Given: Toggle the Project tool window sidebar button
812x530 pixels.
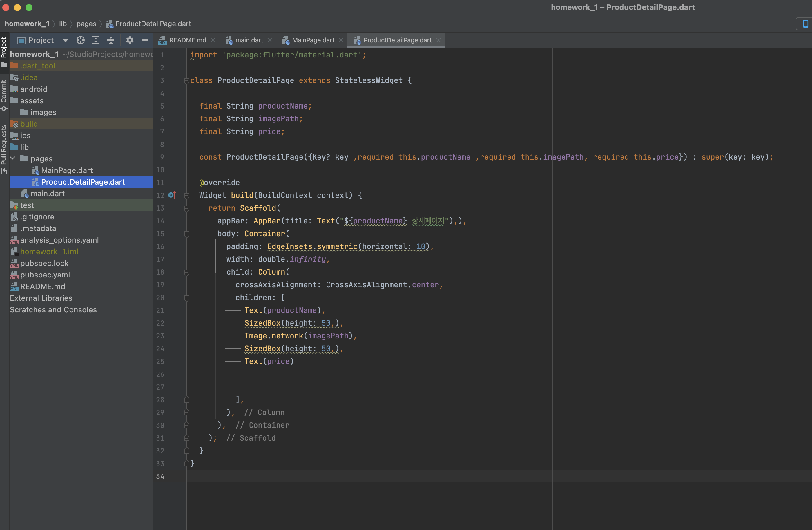Looking at the screenshot, I should point(4,51).
